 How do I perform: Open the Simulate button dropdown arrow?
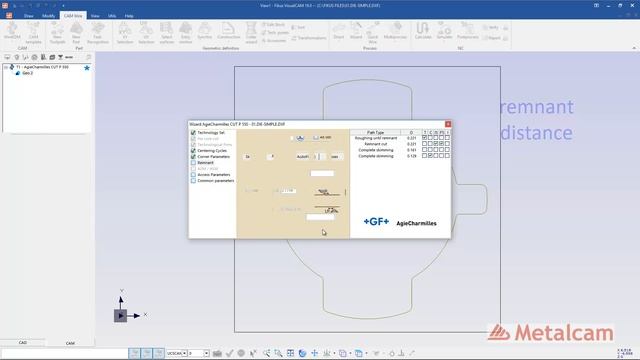point(444,42)
